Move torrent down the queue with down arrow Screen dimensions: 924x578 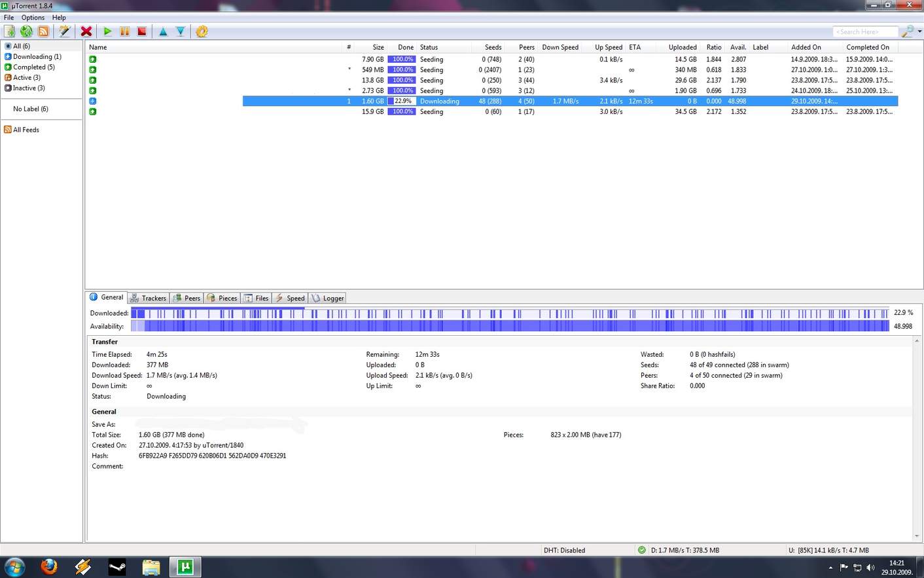[x=180, y=31]
